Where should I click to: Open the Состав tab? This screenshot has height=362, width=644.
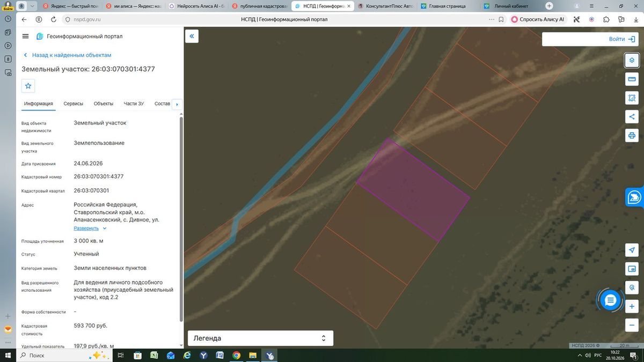[x=162, y=104]
